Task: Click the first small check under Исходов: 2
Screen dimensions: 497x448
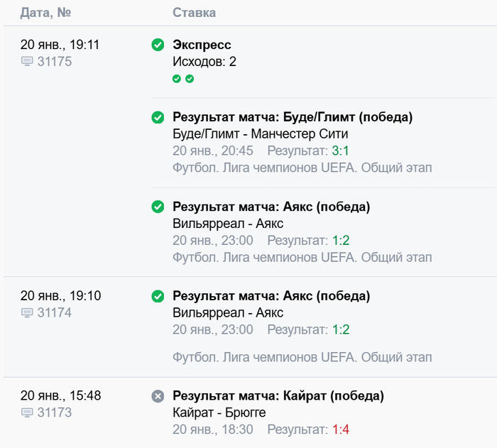Action: (x=177, y=79)
